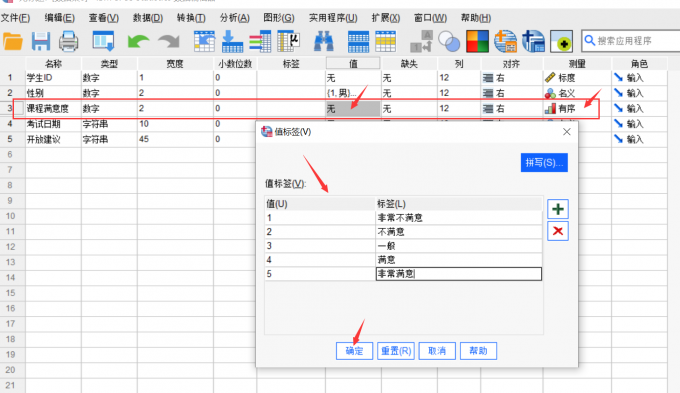Open the 角色 role cell for 考试日期
680x393 pixels.
[639, 124]
